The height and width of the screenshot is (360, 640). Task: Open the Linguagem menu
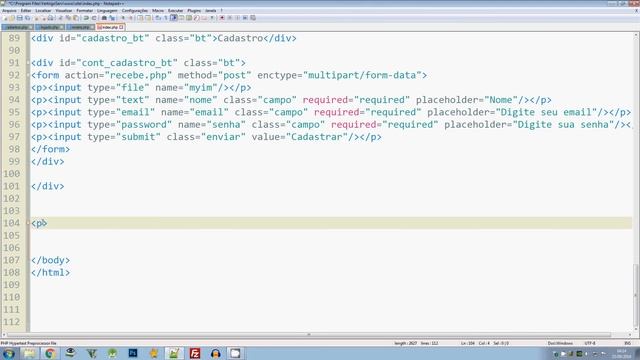point(107,11)
